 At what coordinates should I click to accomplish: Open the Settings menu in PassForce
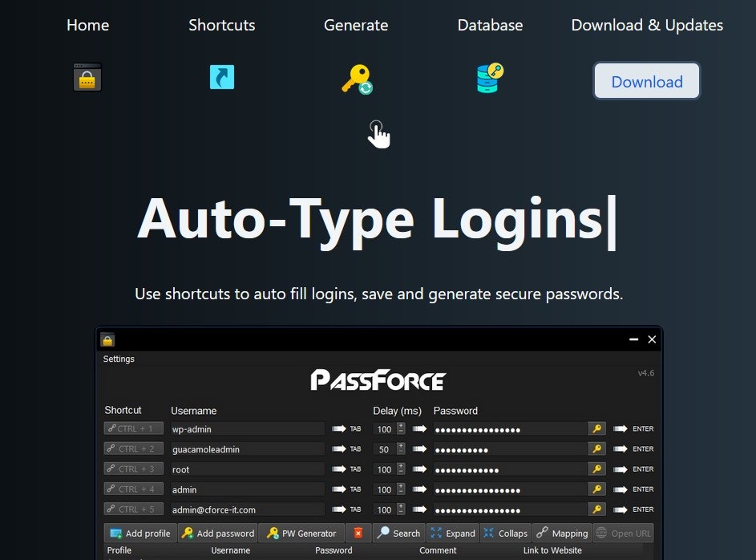[119, 359]
